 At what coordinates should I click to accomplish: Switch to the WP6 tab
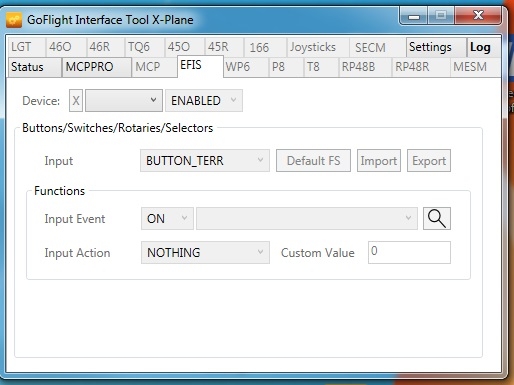point(246,67)
